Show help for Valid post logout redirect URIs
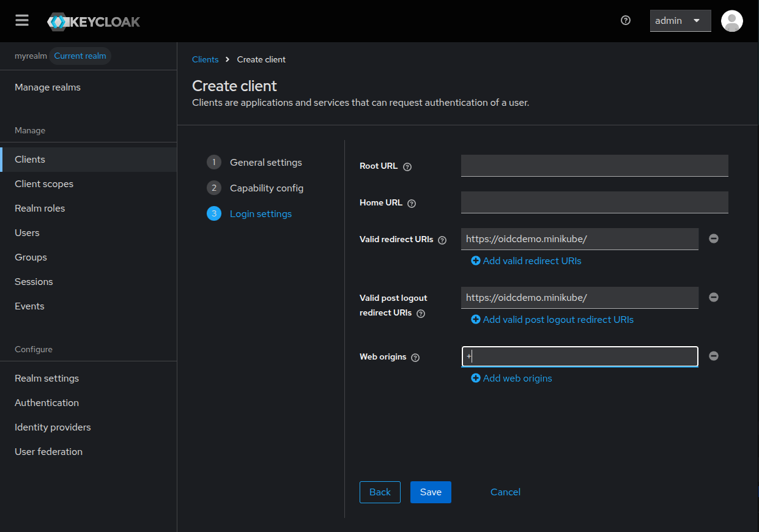This screenshot has width=759, height=532. coord(421,314)
